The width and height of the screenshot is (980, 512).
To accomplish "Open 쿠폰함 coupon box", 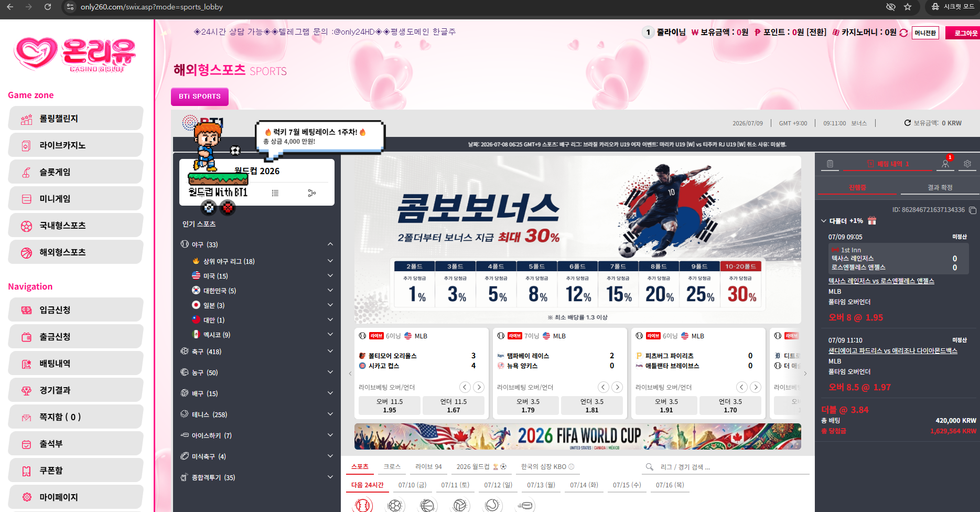I will (76, 471).
